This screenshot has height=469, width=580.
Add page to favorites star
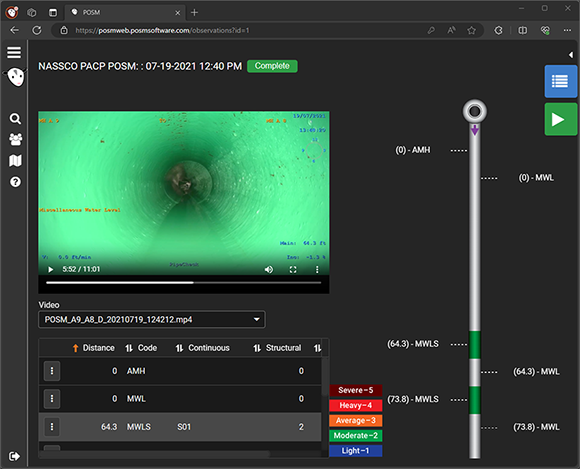[x=471, y=30]
